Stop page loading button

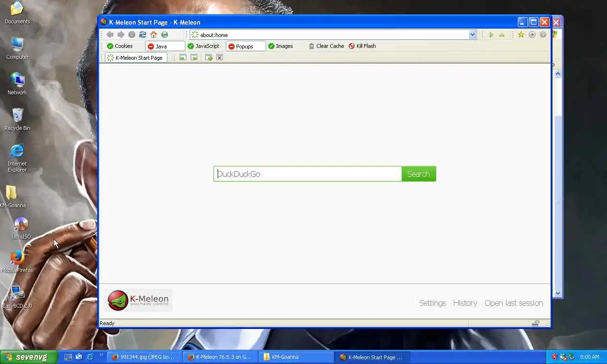click(132, 35)
